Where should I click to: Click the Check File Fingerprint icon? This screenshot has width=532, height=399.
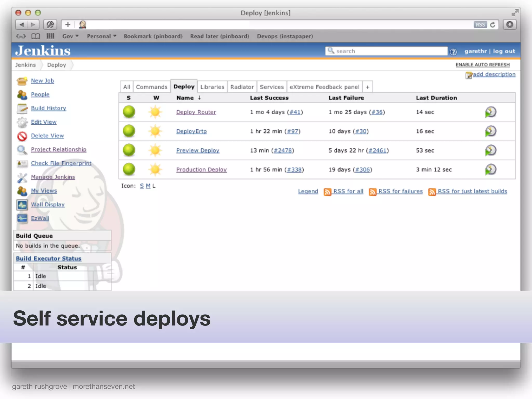22,164
